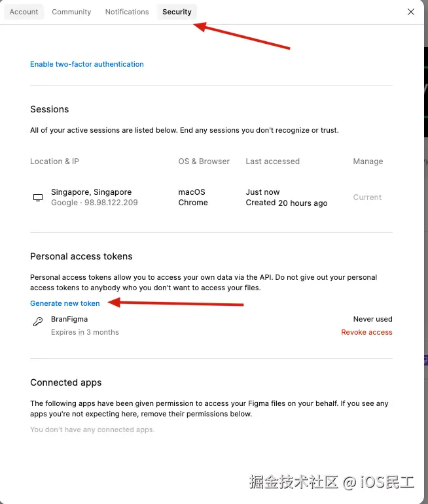This screenshot has width=428, height=504.
Task: Close the settings dialog with X
Action: 410,12
